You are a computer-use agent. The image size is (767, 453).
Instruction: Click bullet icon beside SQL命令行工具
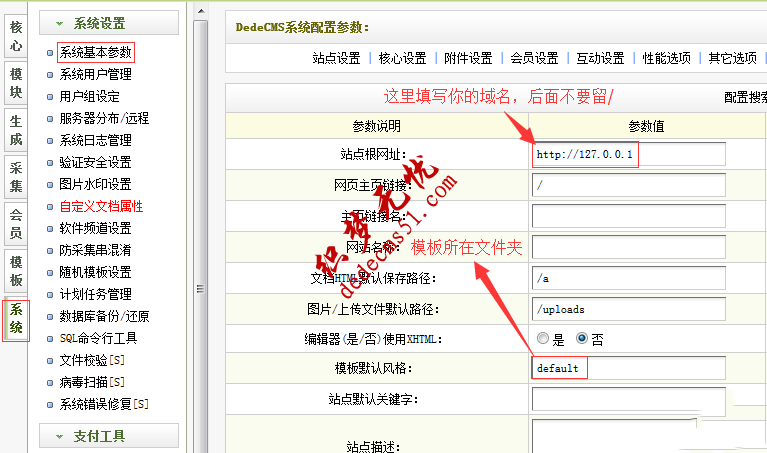pyautogui.click(x=50, y=339)
